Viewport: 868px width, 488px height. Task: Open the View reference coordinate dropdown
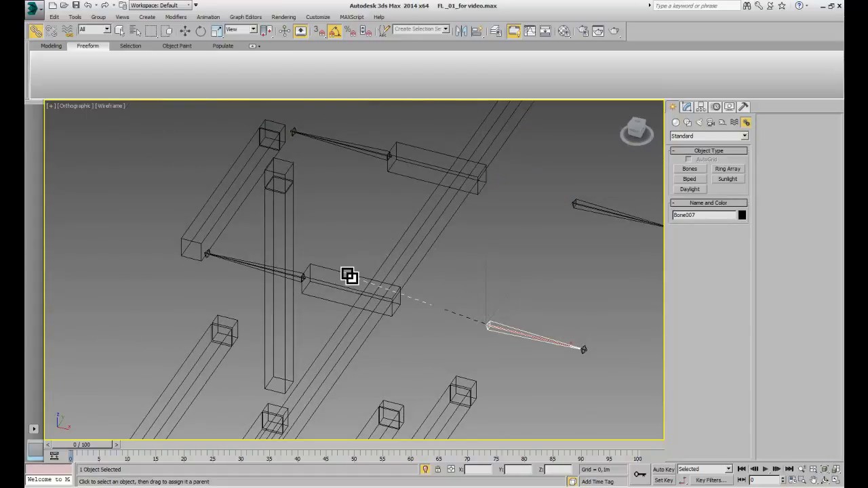click(x=241, y=30)
